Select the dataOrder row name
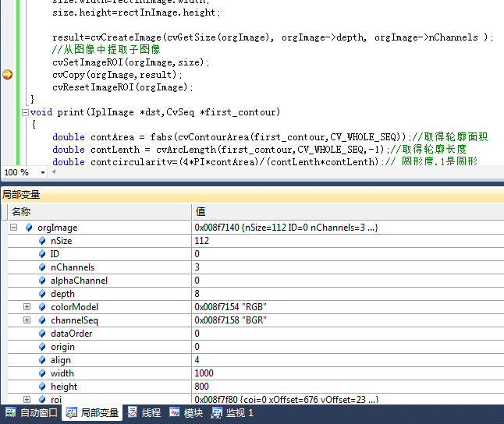Screen dimensions: 504x424 click(71, 334)
